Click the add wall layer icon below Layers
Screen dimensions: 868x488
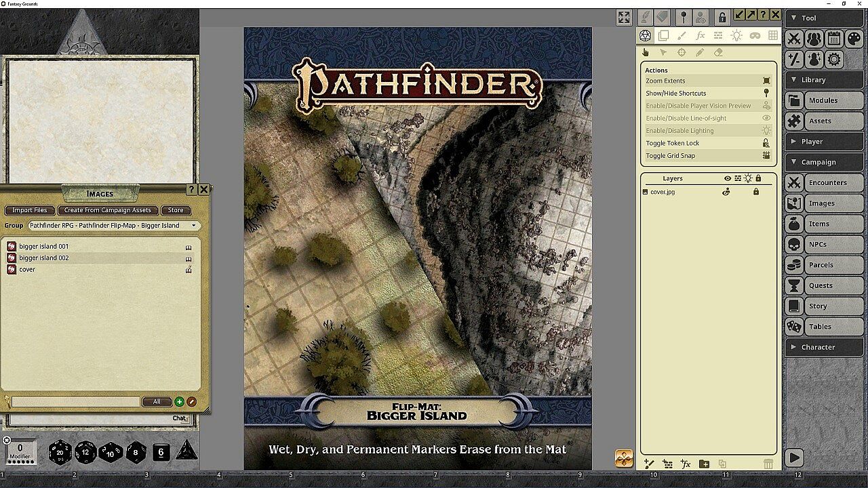coord(667,464)
